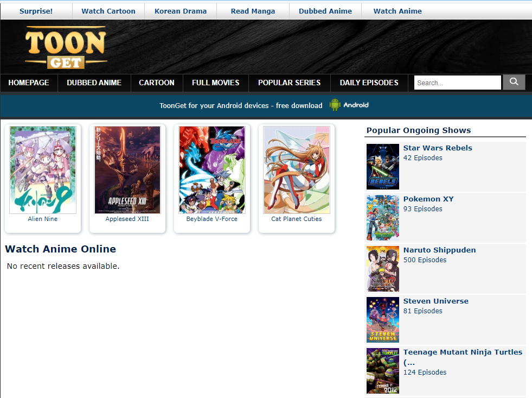This screenshot has height=398, width=532.
Task: Go to Watch Cartoon in top bar
Action: click(x=108, y=11)
